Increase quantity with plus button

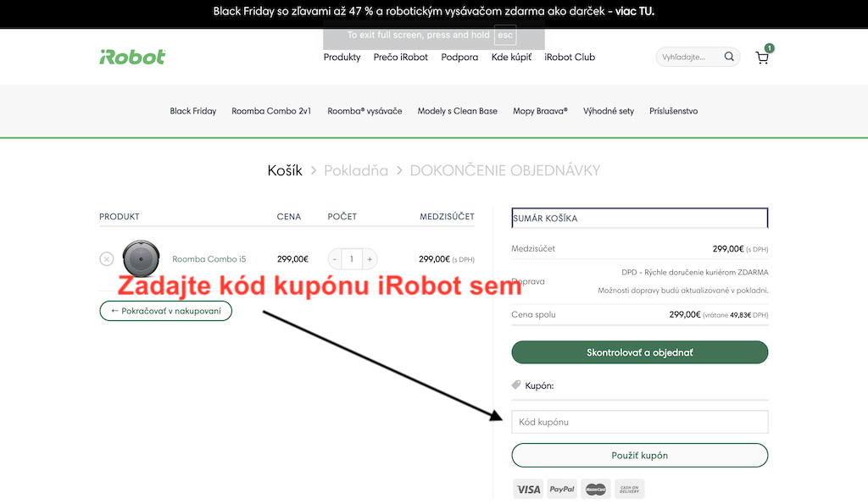(370, 259)
